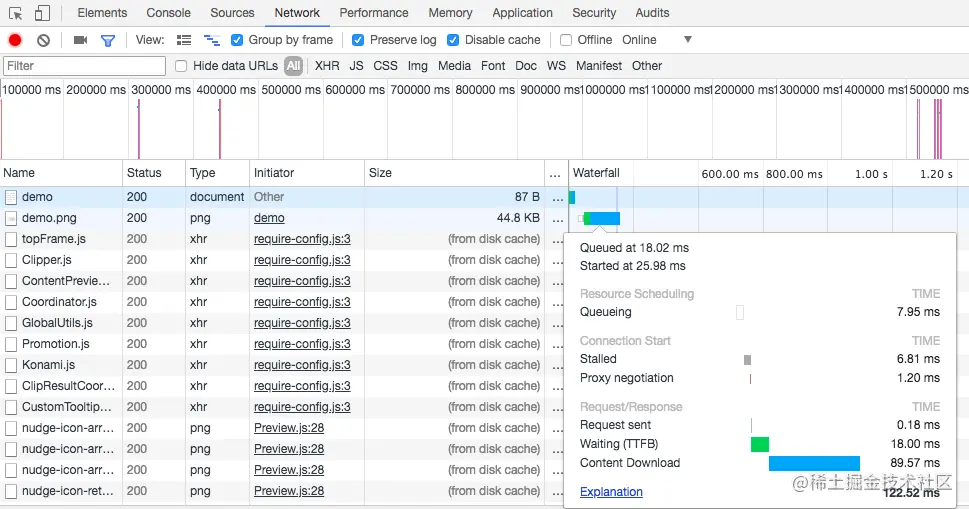Filter requests by Manifest
The image size is (969, 509).
pyautogui.click(x=599, y=66)
